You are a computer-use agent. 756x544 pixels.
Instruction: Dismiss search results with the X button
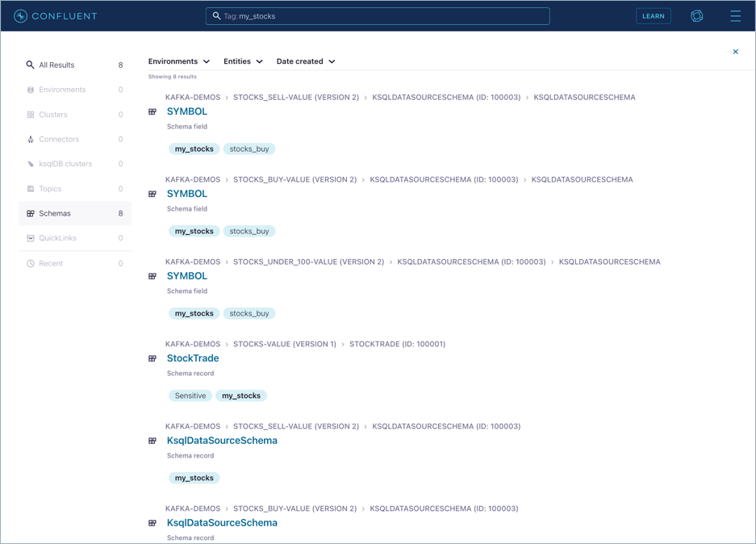pos(735,51)
